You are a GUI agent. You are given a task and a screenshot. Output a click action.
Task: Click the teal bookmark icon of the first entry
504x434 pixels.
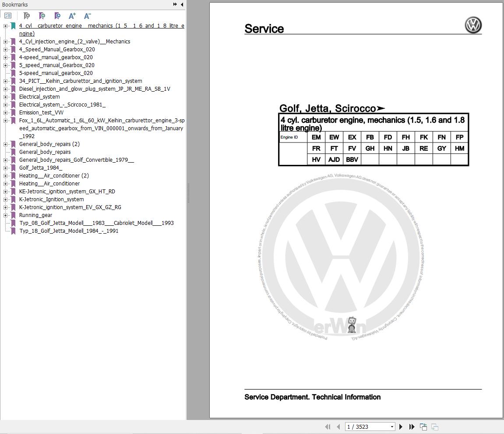(13, 26)
